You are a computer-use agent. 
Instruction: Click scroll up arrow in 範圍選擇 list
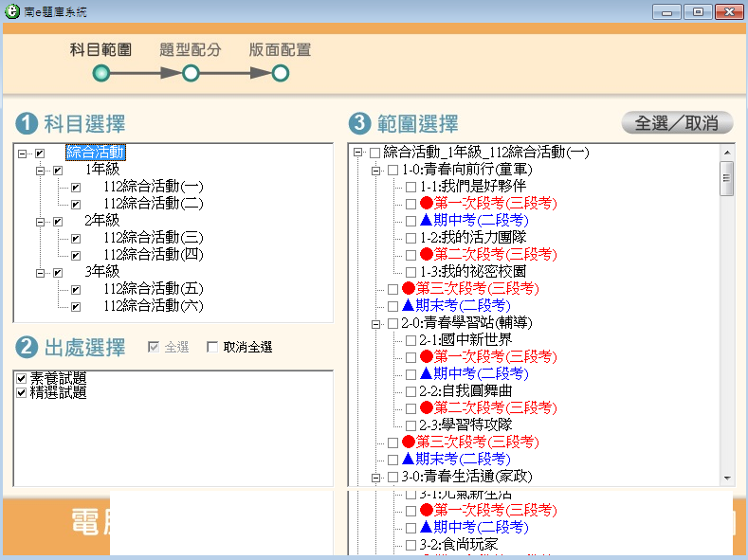tap(727, 153)
